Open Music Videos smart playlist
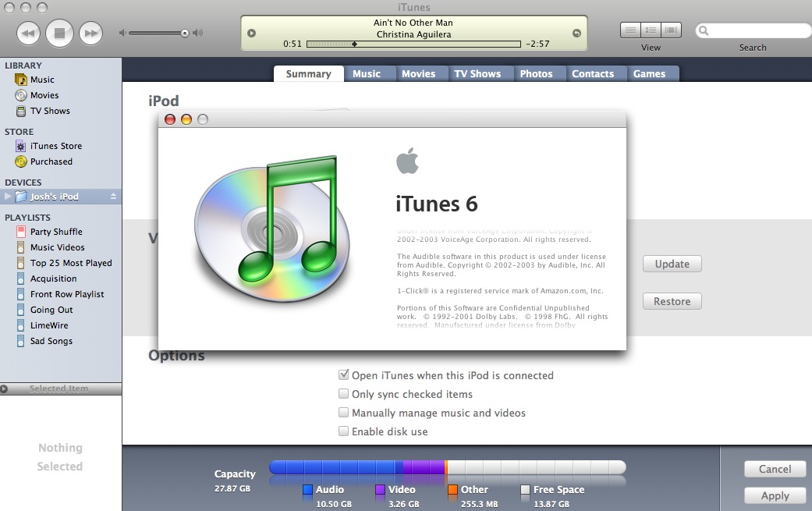812x511 pixels. pos(57,247)
